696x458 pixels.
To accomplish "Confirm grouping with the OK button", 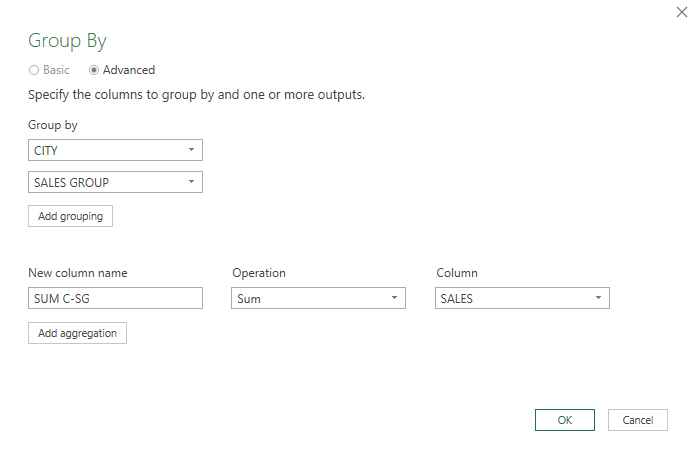I will [x=565, y=420].
